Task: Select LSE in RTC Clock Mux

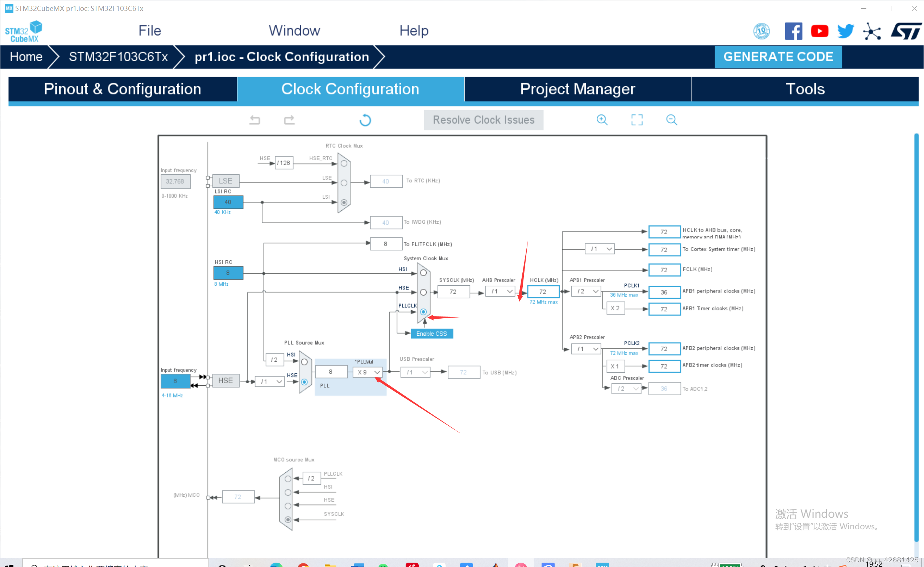Action: (x=344, y=183)
